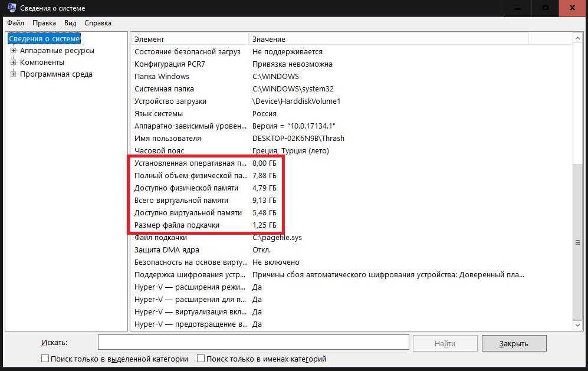Select the Защита DMA ядра row

[352, 250]
